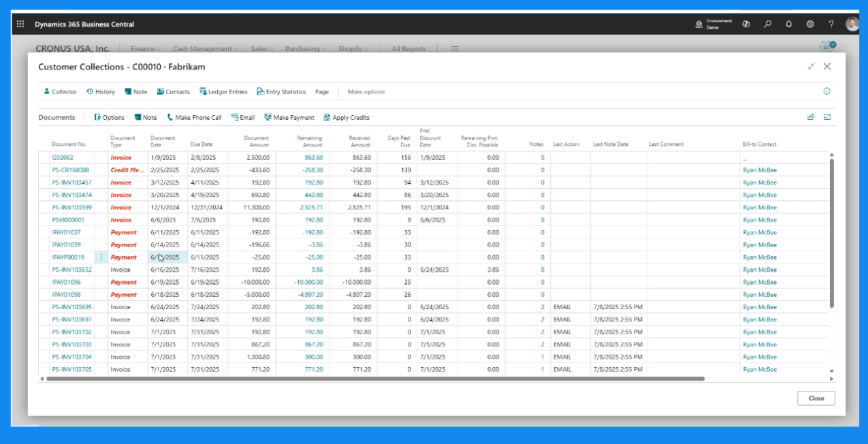
Task: Open row options for IPAYP00019
Action: tap(101, 257)
